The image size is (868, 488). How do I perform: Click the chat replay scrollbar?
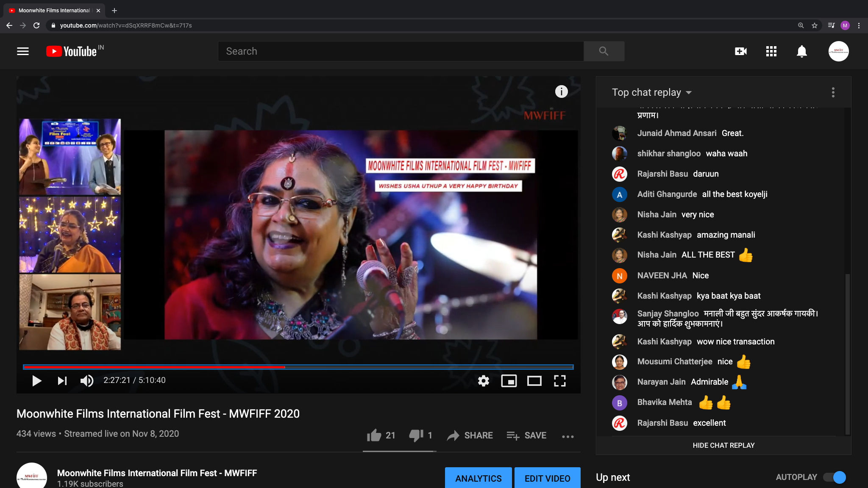coord(848,354)
